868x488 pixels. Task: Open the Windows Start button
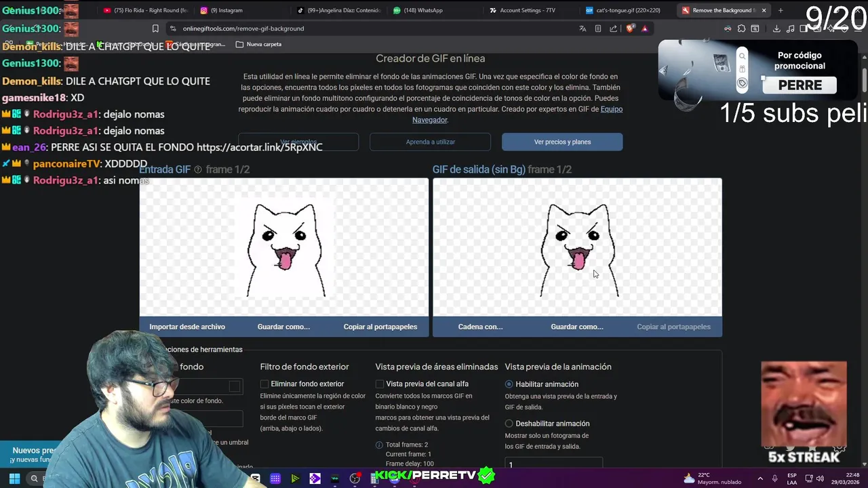click(x=14, y=479)
